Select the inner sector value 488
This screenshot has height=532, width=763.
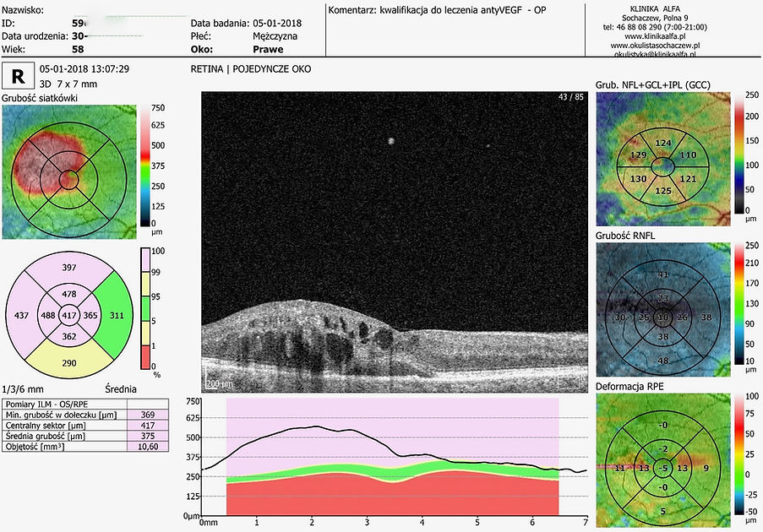tap(47, 315)
